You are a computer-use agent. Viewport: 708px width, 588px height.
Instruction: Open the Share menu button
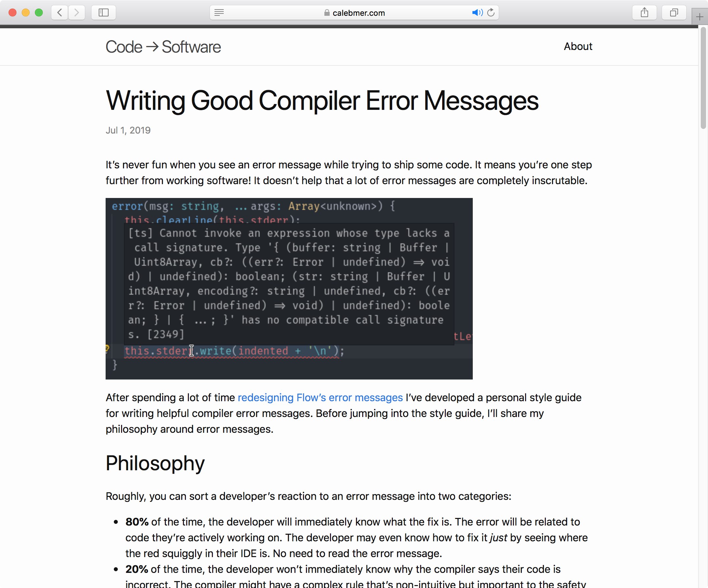click(x=644, y=12)
